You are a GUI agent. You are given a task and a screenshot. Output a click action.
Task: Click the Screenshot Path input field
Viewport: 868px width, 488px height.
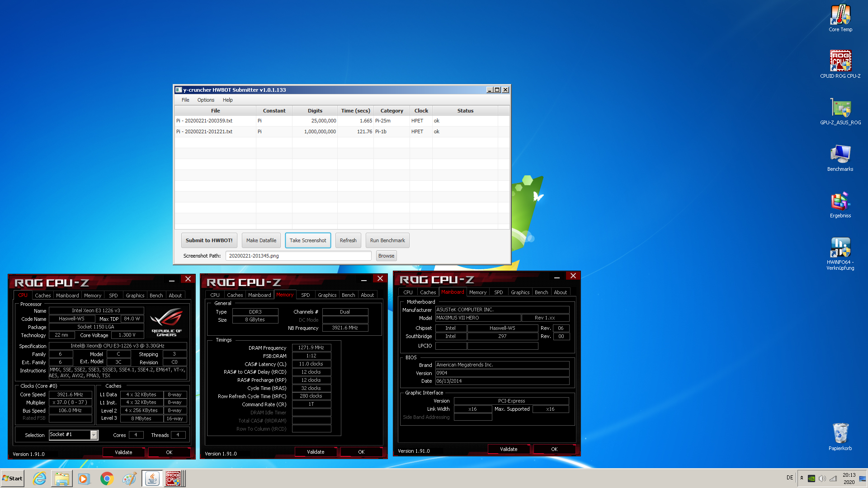click(298, 256)
